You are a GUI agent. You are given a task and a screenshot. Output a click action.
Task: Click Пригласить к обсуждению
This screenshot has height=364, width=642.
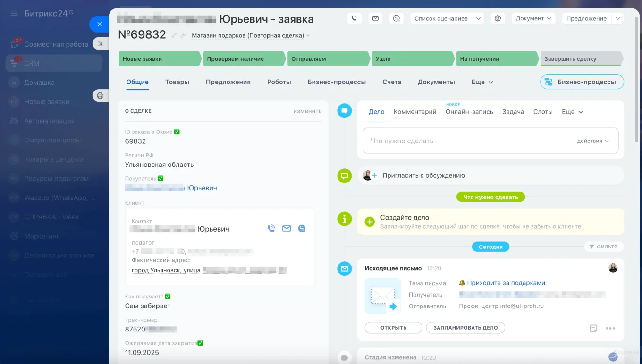[423, 175]
